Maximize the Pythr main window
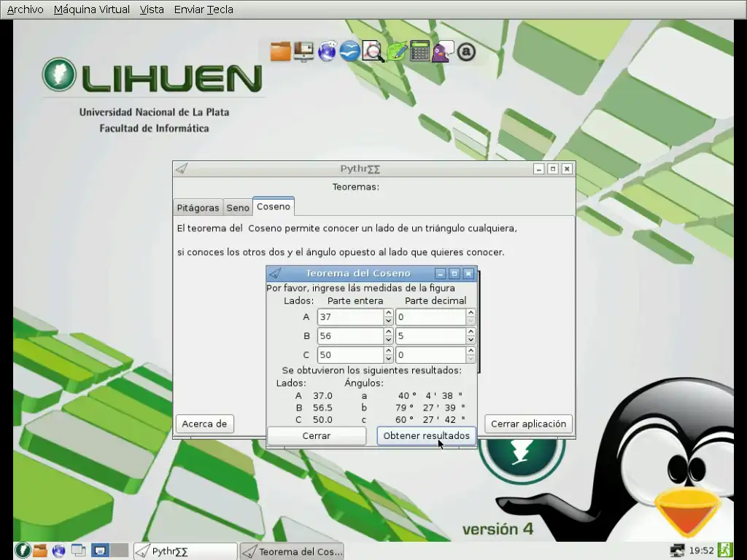The width and height of the screenshot is (747, 560). pyautogui.click(x=553, y=168)
